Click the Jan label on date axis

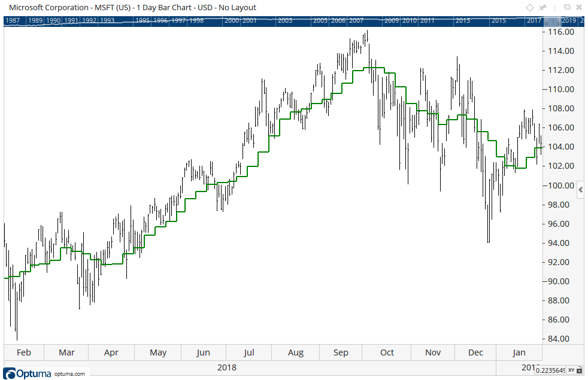[519, 352]
